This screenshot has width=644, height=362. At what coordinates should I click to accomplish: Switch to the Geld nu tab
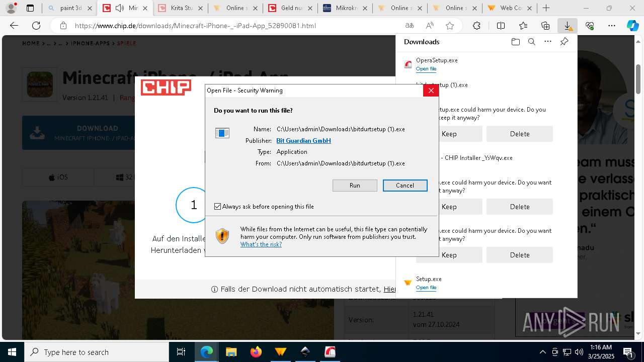tap(291, 8)
